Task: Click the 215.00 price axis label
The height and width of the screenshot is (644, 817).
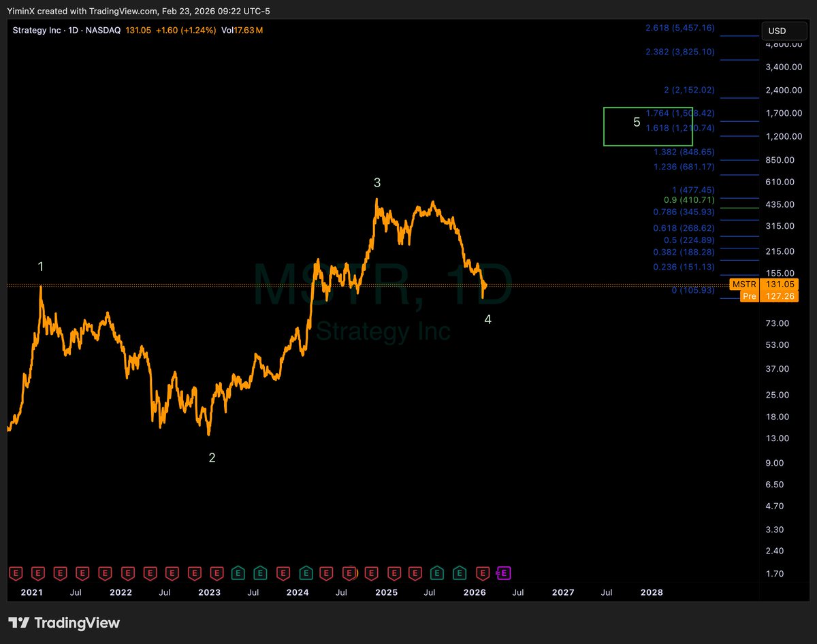Action: [780, 251]
